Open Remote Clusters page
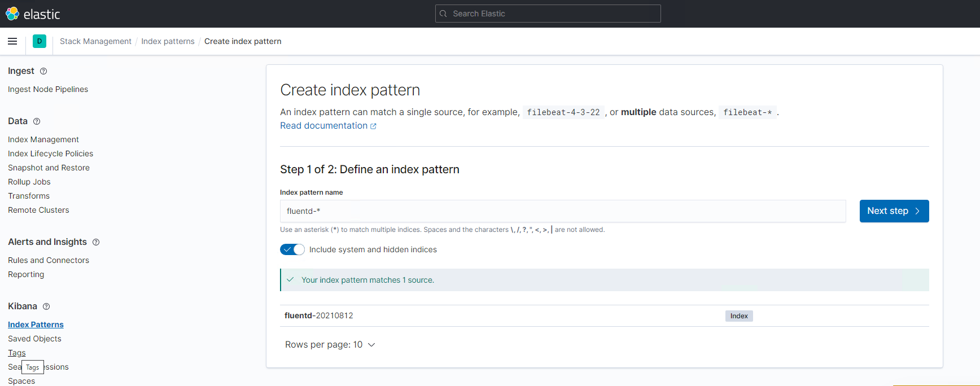 [38, 210]
